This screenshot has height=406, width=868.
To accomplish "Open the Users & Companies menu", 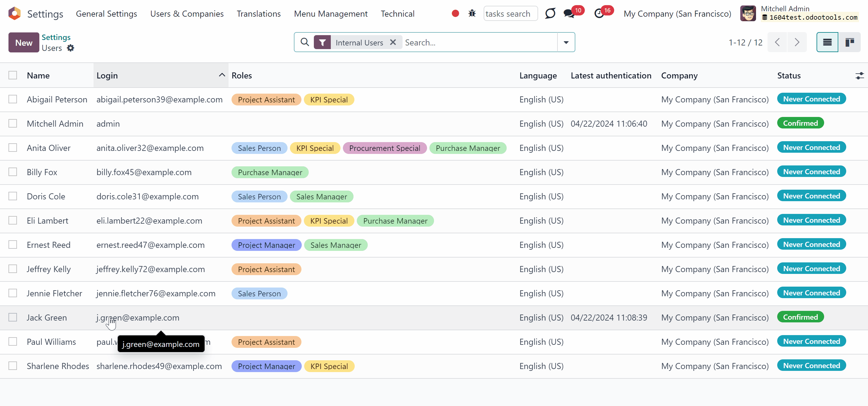I will tap(187, 14).
